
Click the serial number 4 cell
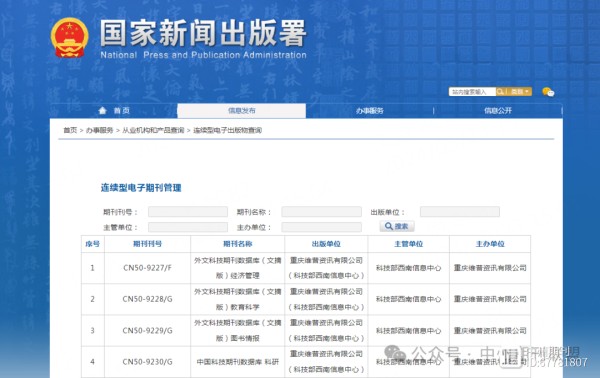click(x=93, y=362)
